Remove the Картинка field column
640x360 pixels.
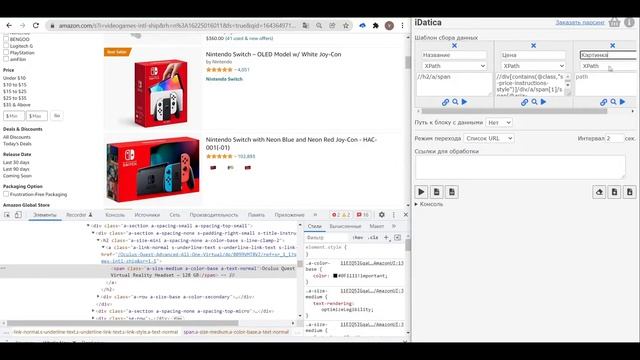[x=612, y=46]
